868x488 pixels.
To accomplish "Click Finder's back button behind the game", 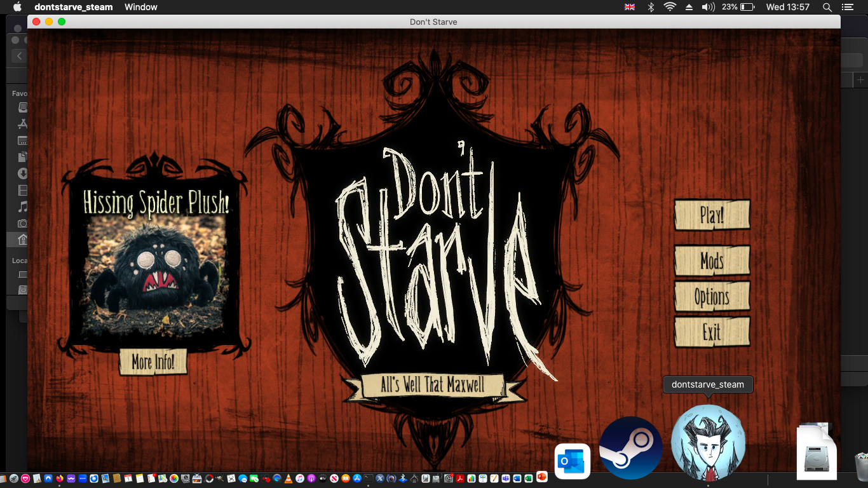I will tap(19, 56).
